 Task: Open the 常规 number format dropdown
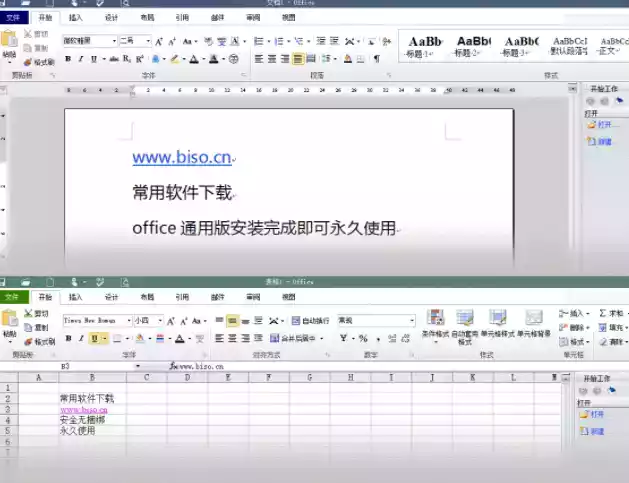point(412,321)
